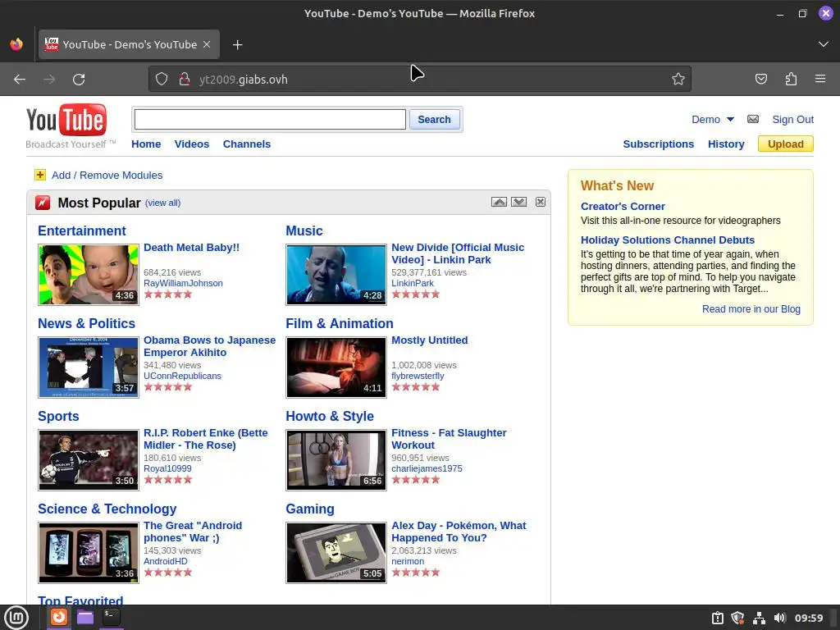
Task: Click the Search button
Action: point(435,120)
